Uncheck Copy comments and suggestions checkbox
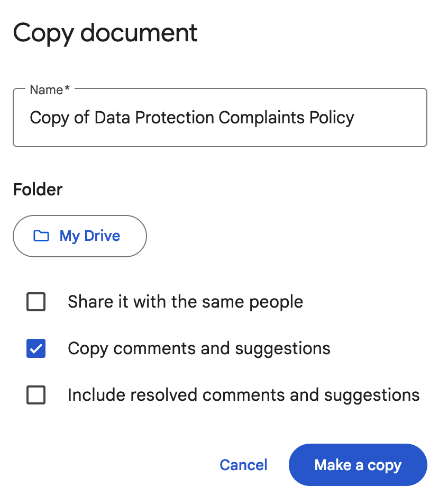Screen dimensions: 439x504 click(36, 348)
